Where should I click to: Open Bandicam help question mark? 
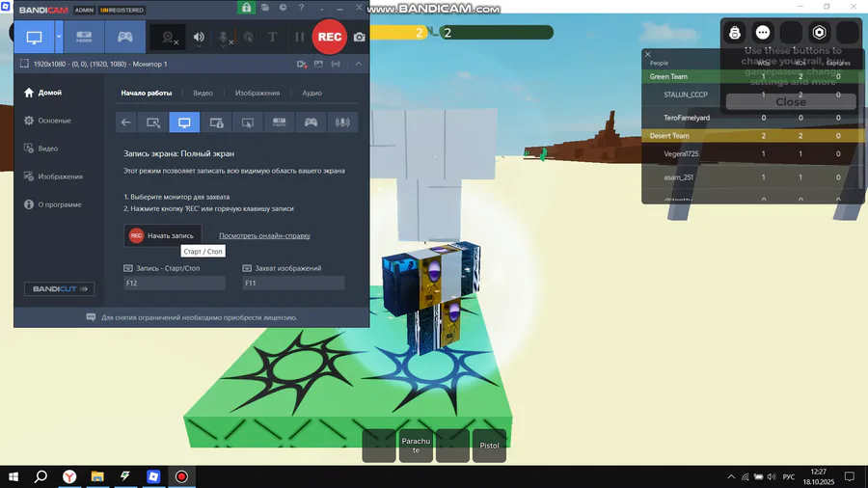pyautogui.click(x=301, y=8)
